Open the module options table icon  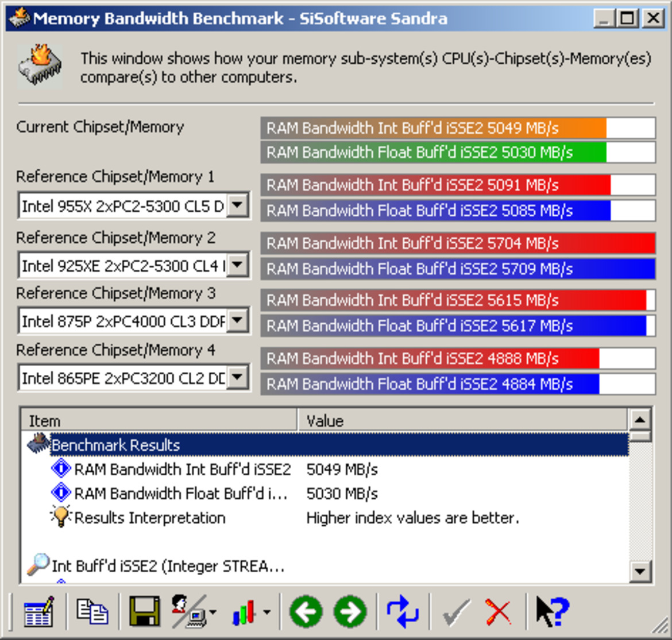click(x=38, y=612)
